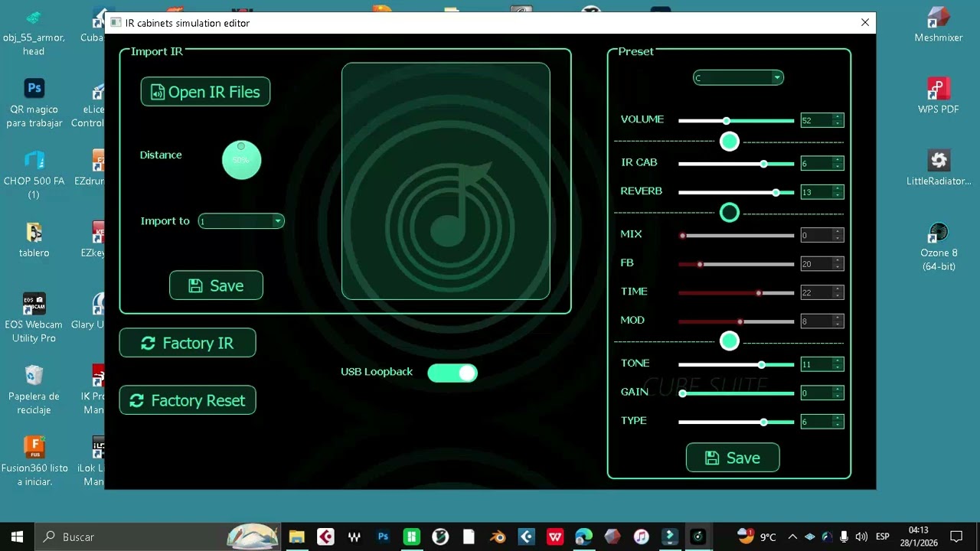
Task: Click the VOLUME value field showing 52
Action: tap(822, 120)
